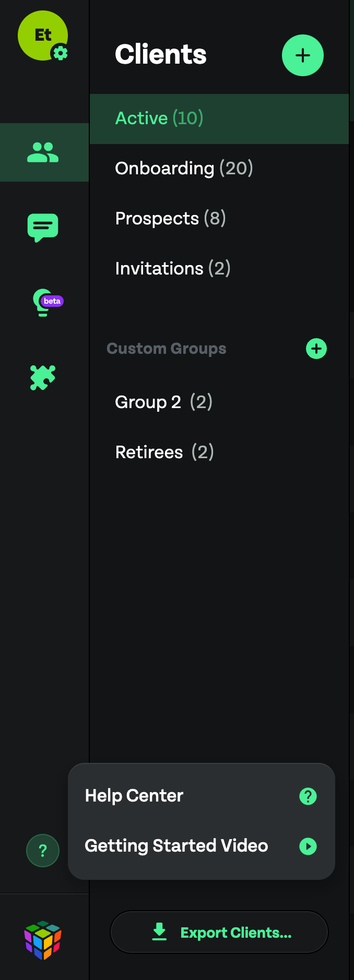Screen dimensions: 354x980
Task: Select the Active clients filter
Action: tap(158, 118)
